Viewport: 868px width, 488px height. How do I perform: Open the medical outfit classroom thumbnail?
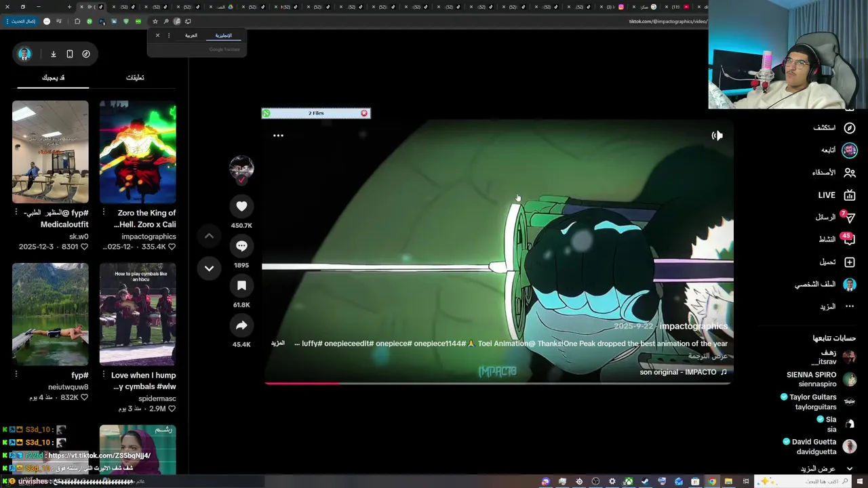click(x=50, y=152)
